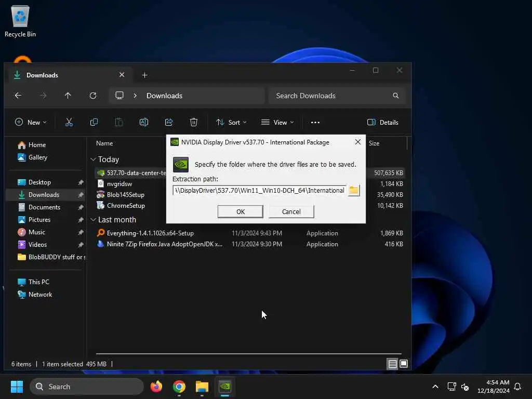532x399 pixels.
Task: Collapse the Last month group
Action: click(93, 220)
